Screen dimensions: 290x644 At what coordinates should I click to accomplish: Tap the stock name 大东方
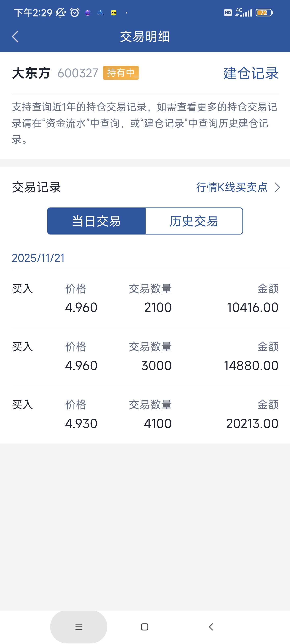[31, 73]
